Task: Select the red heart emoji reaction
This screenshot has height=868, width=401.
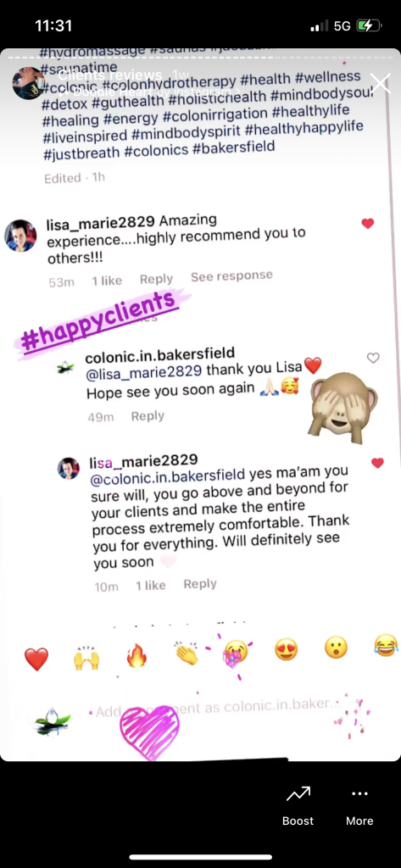Action: (x=36, y=659)
